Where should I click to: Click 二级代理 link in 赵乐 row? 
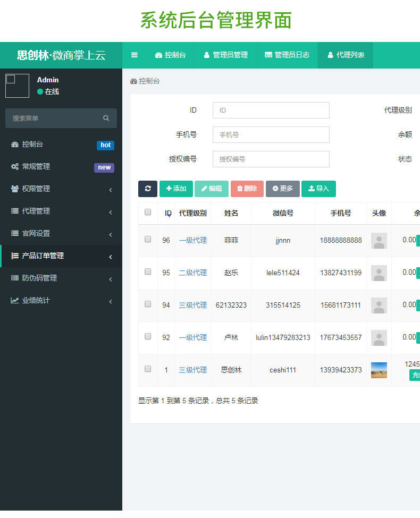[x=193, y=273]
